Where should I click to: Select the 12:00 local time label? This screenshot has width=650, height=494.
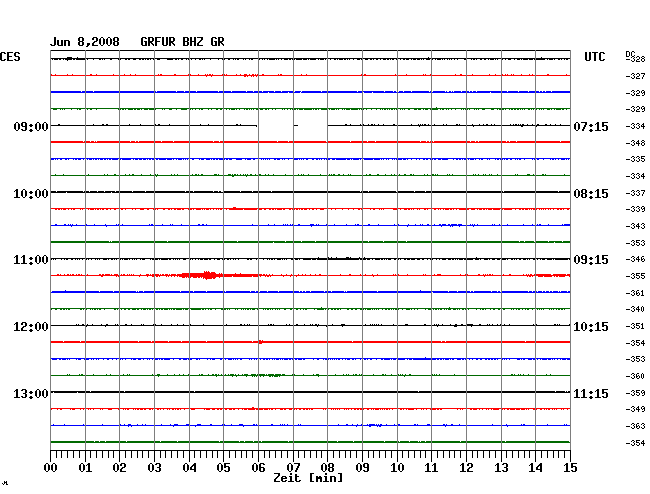[x=31, y=327]
